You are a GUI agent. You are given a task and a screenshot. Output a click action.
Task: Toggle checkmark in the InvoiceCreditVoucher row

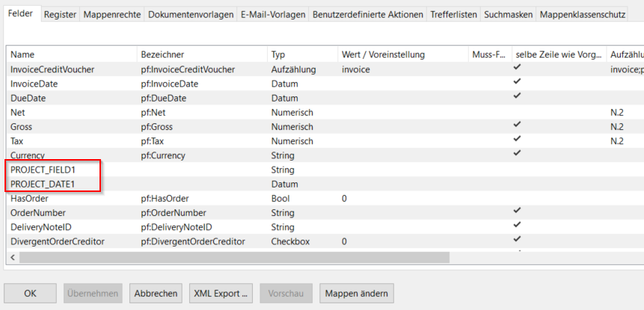pyautogui.click(x=517, y=69)
